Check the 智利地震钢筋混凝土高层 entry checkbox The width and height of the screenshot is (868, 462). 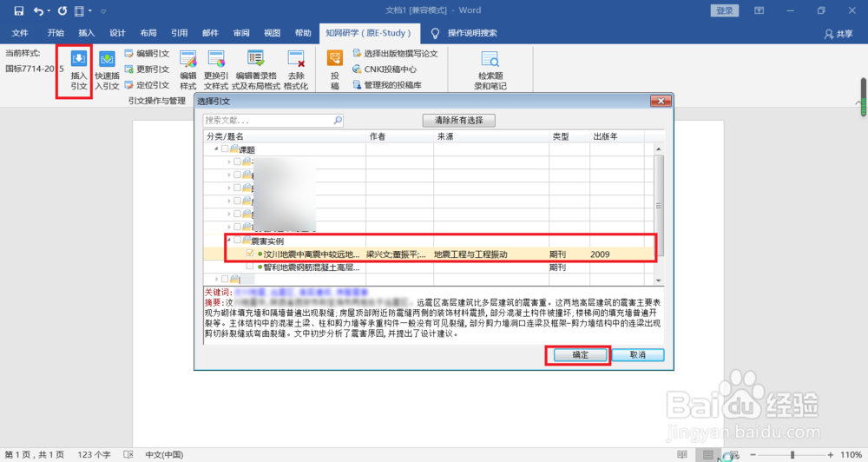[250, 267]
